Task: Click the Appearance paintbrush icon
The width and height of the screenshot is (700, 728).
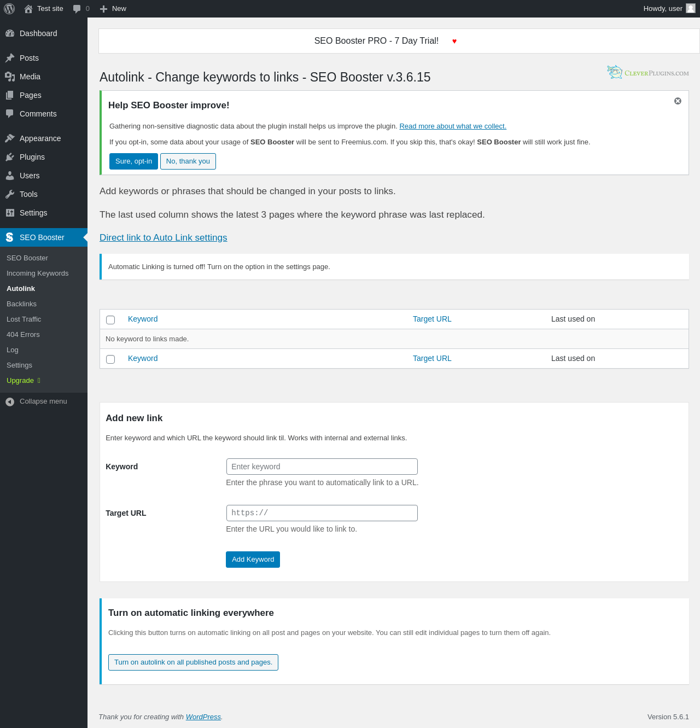Action: coord(10,138)
